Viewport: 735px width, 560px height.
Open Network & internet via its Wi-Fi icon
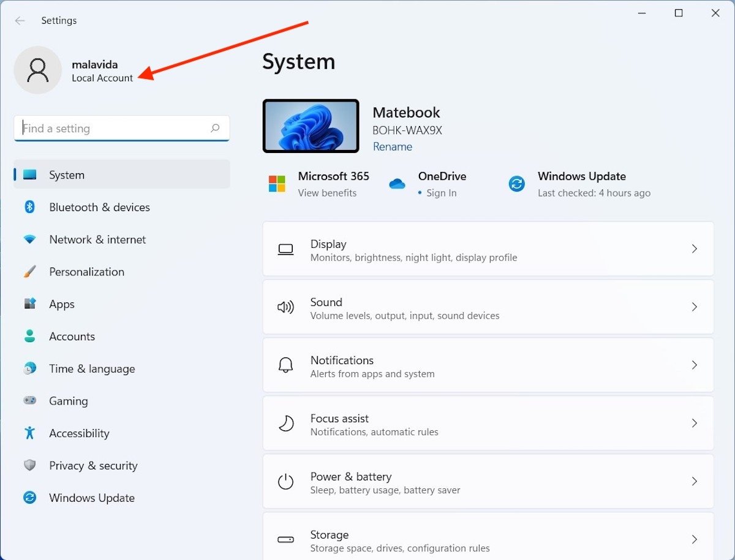click(x=29, y=239)
